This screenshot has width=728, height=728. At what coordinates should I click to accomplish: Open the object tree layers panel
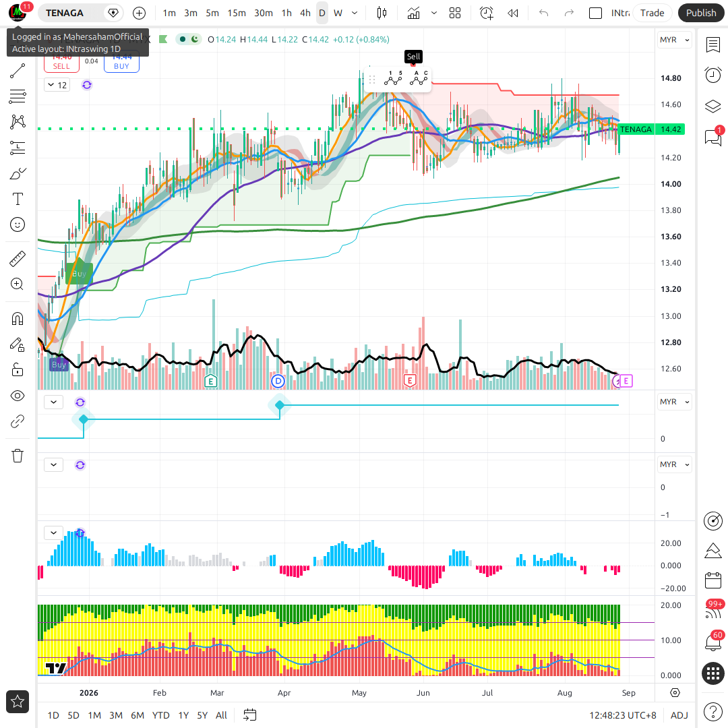tap(713, 107)
